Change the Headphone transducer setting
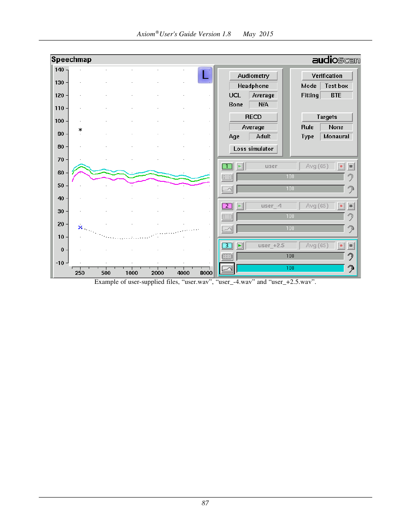The width and height of the screenshot is (411, 532). 253,86
